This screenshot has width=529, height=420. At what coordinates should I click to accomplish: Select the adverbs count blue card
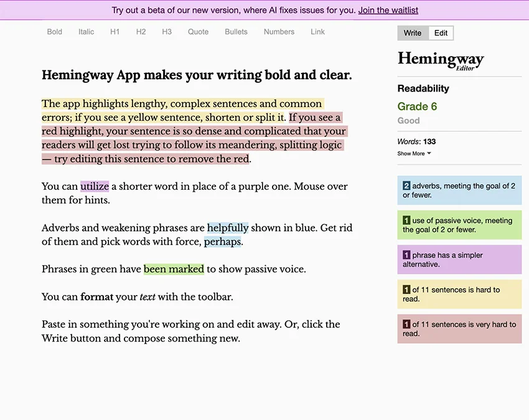459,190
